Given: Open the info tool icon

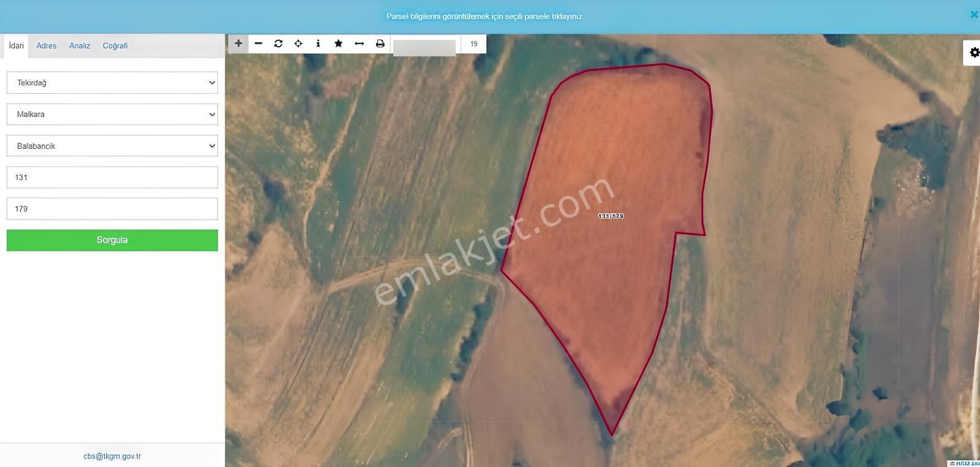Looking at the screenshot, I should tap(318, 44).
